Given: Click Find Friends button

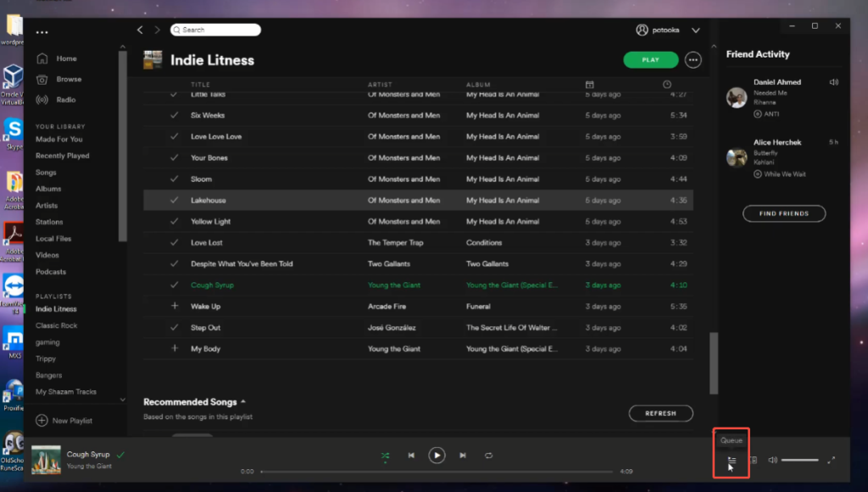Looking at the screenshot, I should pyautogui.click(x=784, y=213).
